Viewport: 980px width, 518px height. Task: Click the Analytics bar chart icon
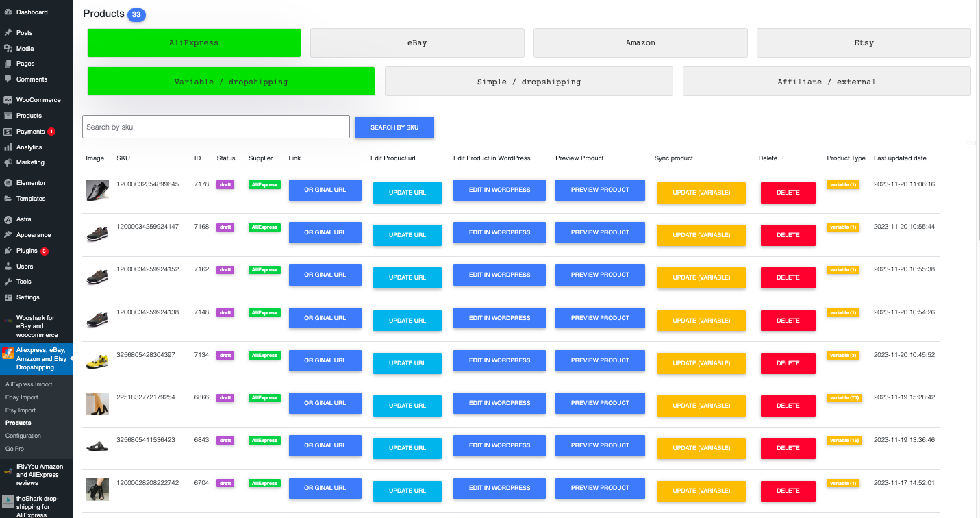(x=8, y=147)
